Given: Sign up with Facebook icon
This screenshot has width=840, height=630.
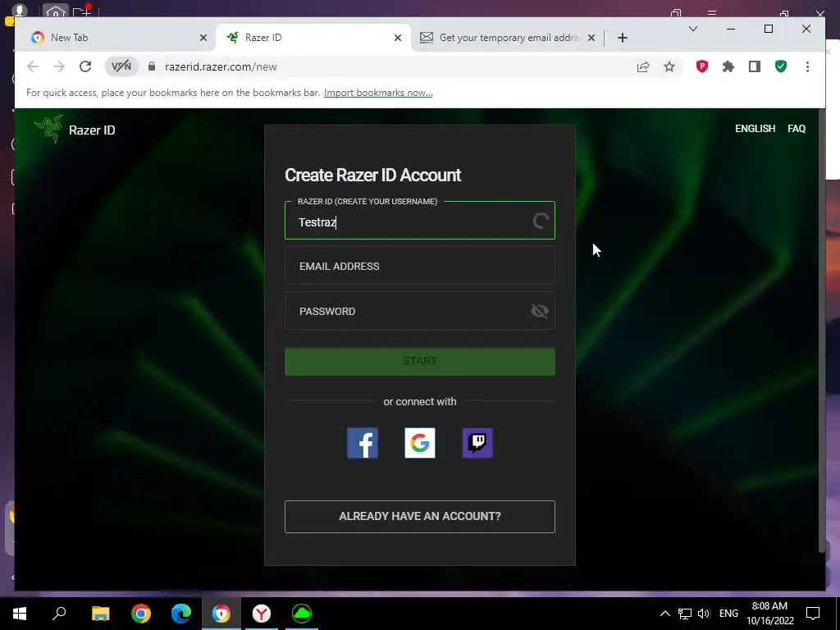Looking at the screenshot, I should 362,443.
